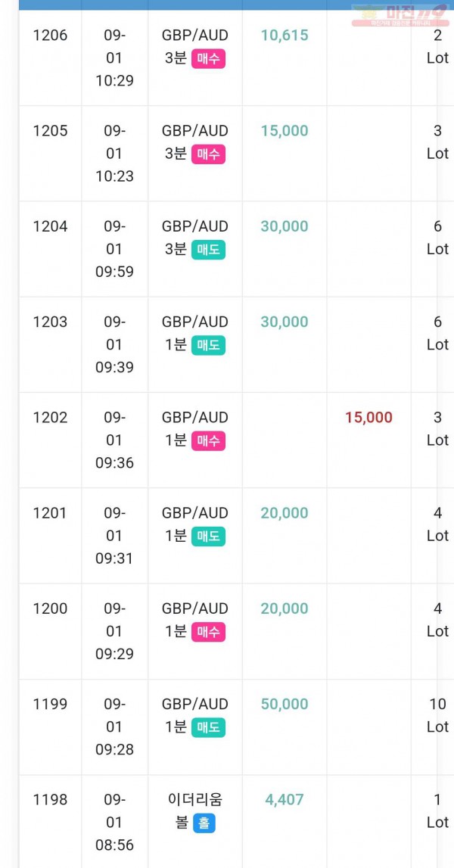Viewport: 454px width, 868px height.
Task: Click the watermark logo at top right
Action: 400,14
